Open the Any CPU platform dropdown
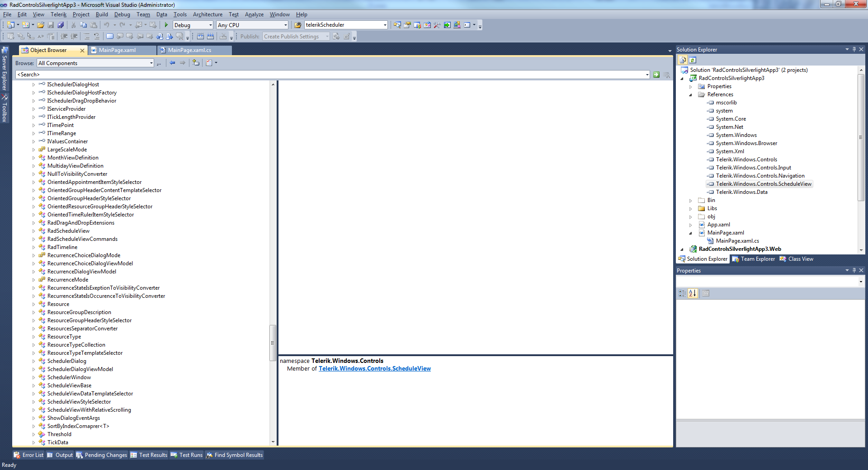 point(285,25)
